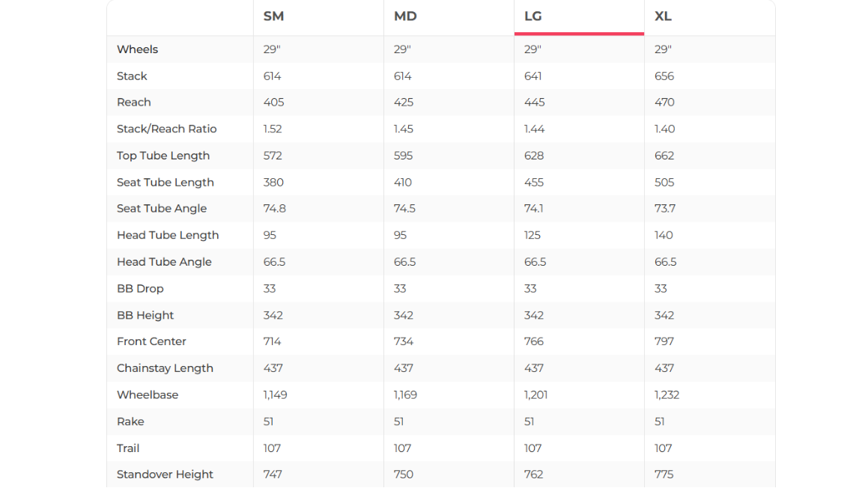This screenshot has height=488, width=868.
Task: Click the SM Seat Tube Length value 380
Action: (273, 183)
